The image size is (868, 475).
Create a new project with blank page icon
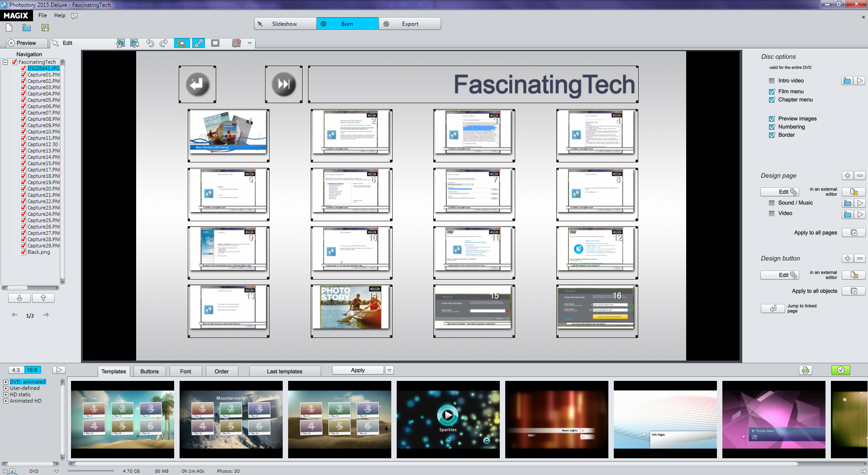tap(9, 28)
